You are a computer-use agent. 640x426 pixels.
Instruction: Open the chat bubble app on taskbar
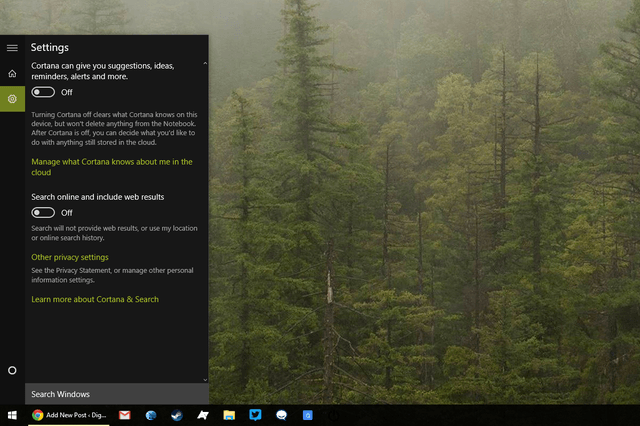pos(281,415)
